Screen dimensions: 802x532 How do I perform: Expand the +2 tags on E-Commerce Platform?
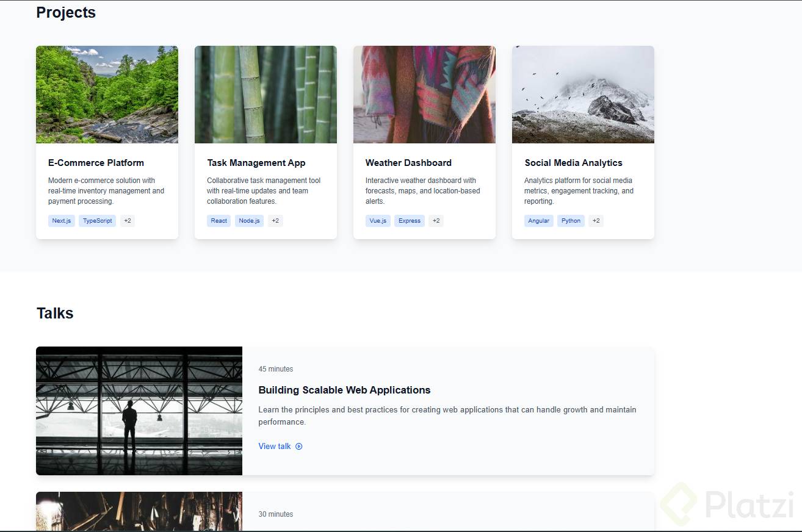click(x=127, y=221)
